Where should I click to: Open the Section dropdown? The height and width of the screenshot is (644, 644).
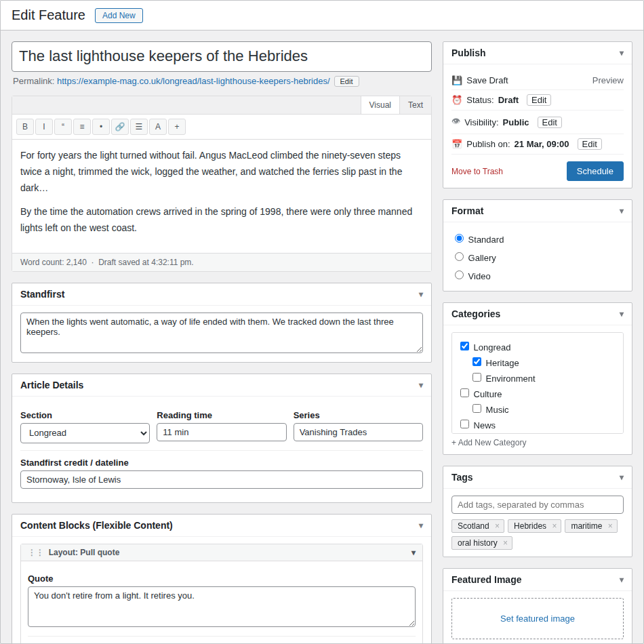coord(85,433)
